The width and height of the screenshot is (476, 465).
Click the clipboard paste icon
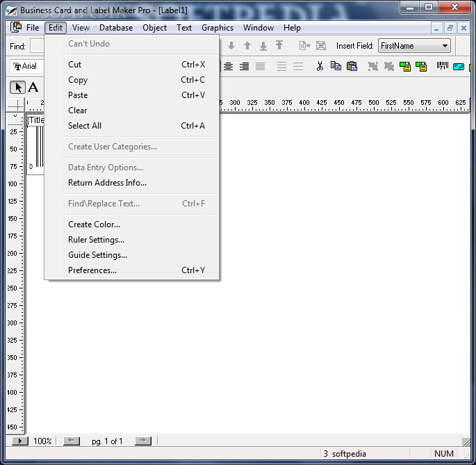(x=352, y=66)
